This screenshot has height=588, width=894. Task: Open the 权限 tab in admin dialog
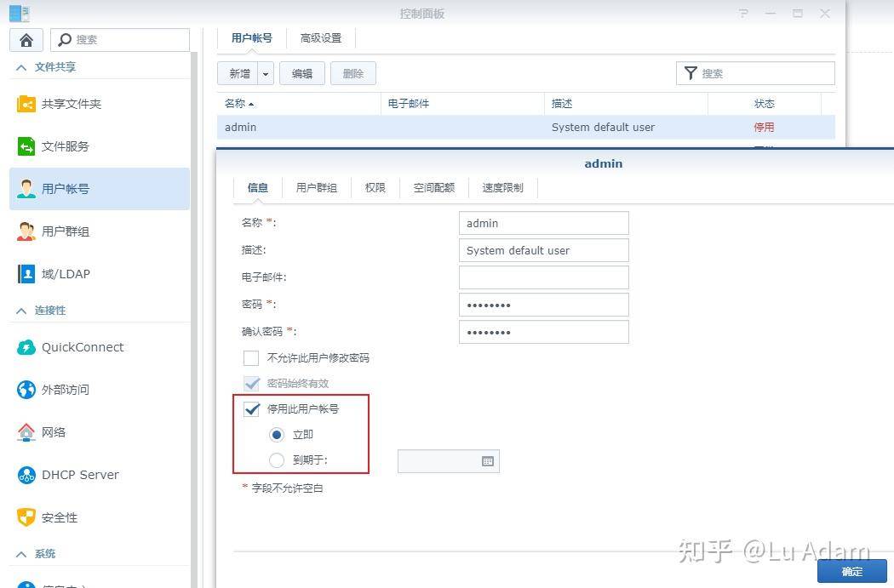(x=375, y=187)
